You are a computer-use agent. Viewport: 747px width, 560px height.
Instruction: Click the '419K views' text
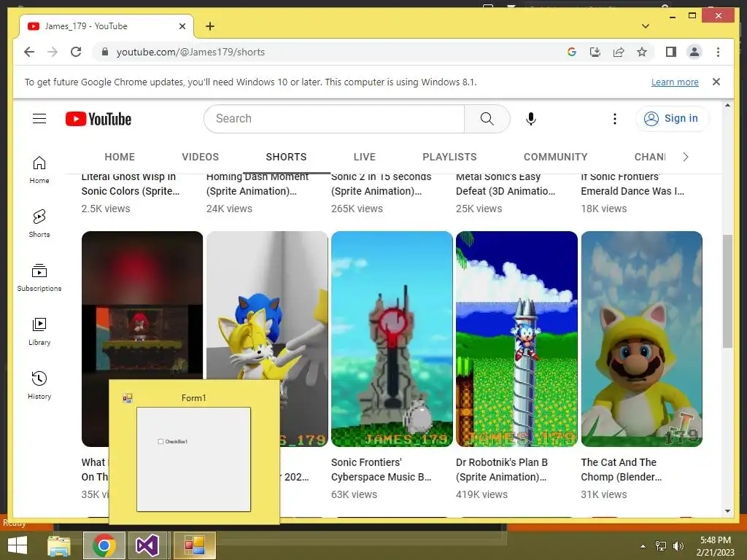tap(481, 494)
